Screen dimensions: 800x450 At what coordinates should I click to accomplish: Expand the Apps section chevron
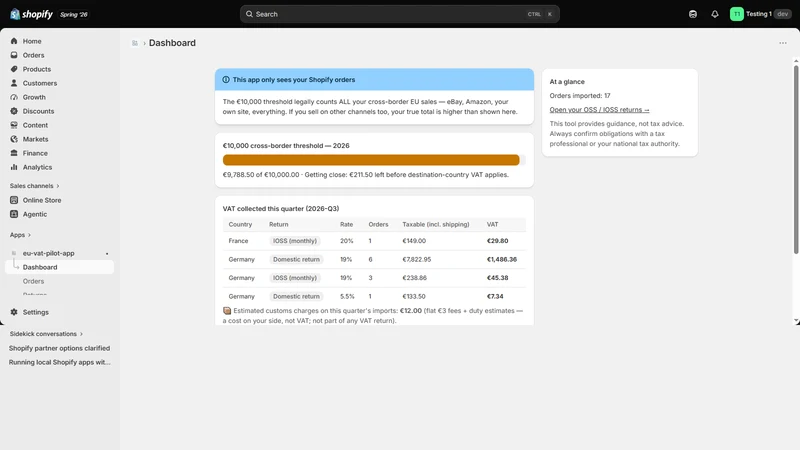[x=29, y=235]
